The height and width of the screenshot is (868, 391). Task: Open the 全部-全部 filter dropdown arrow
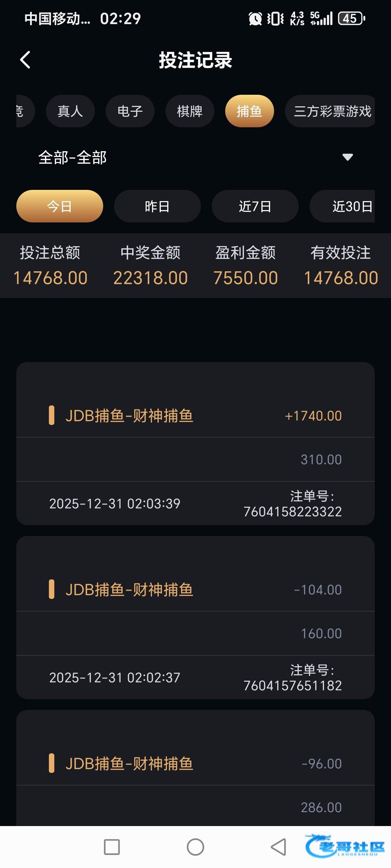(348, 157)
